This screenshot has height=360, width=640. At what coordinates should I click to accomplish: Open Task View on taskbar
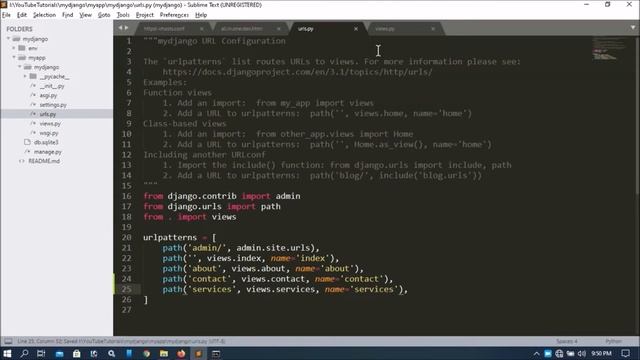[x=41, y=353]
